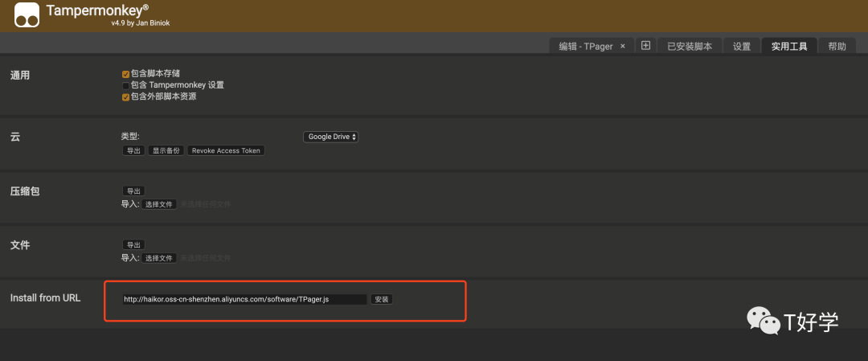Viewport: 868px width, 361px height.
Task: Click Revoke Access Token button
Action: 226,150
